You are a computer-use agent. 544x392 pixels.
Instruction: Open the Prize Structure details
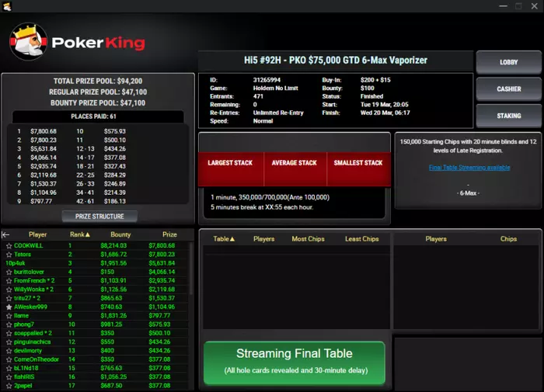click(x=99, y=217)
